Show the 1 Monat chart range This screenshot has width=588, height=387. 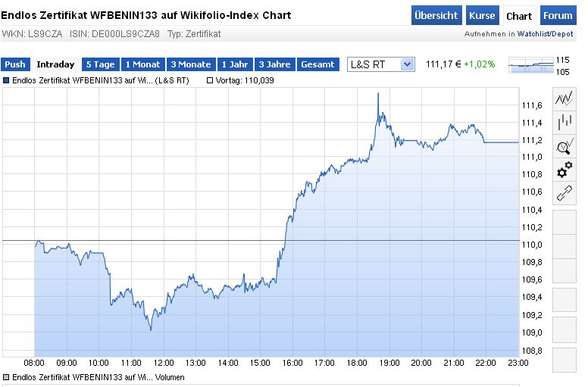[143, 64]
